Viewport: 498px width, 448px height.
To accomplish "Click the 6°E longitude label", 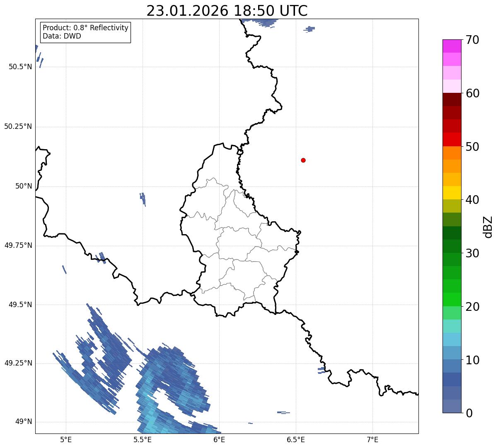I will coord(219,439).
